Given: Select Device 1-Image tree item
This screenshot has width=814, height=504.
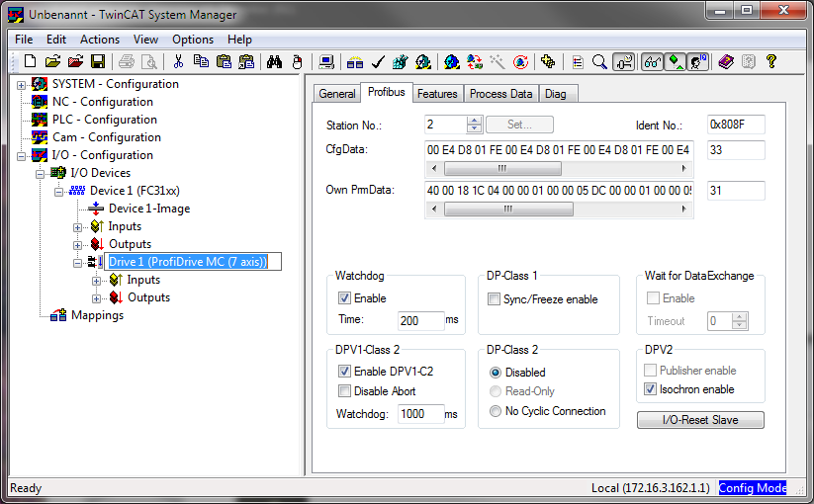Looking at the screenshot, I should (x=149, y=209).
